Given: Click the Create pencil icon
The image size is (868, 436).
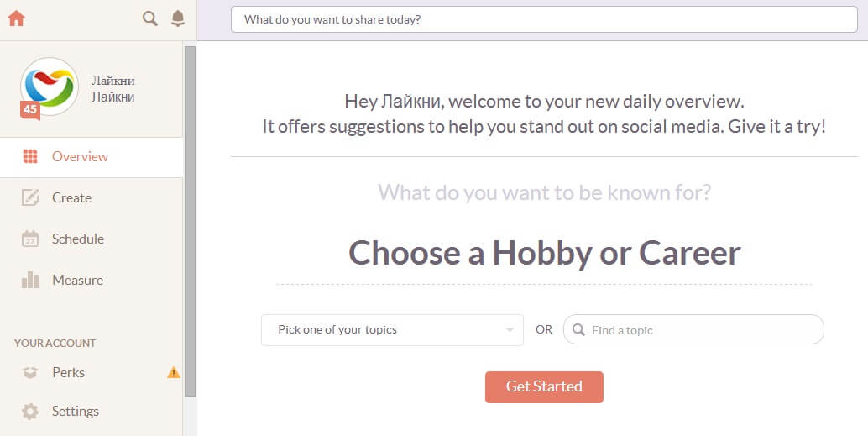Looking at the screenshot, I should [30, 197].
